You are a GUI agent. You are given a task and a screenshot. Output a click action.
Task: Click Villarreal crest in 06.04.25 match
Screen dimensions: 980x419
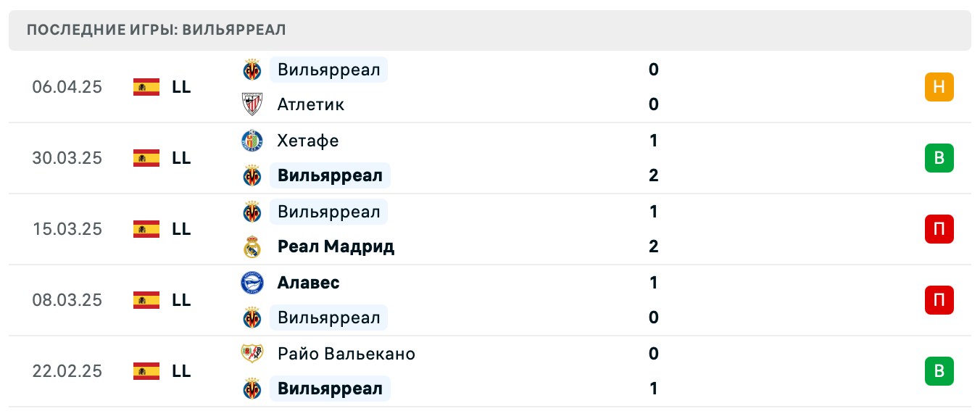point(252,70)
